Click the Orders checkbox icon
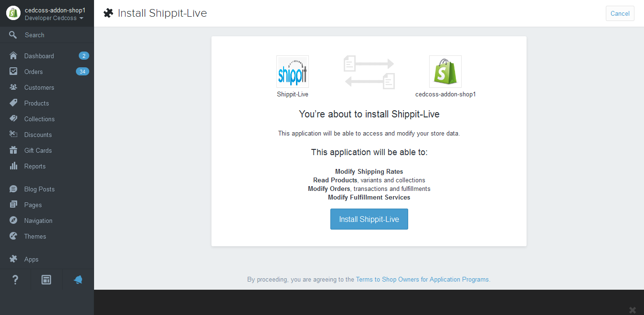Screen dimensions: 644x315 (13, 72)
